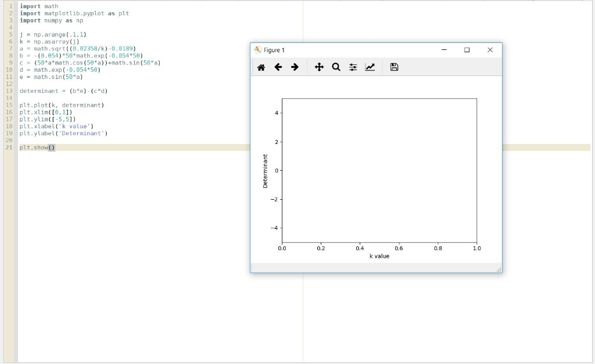Click the resize grip at figure corner
The image size is (595, 364).
[499, 269]
